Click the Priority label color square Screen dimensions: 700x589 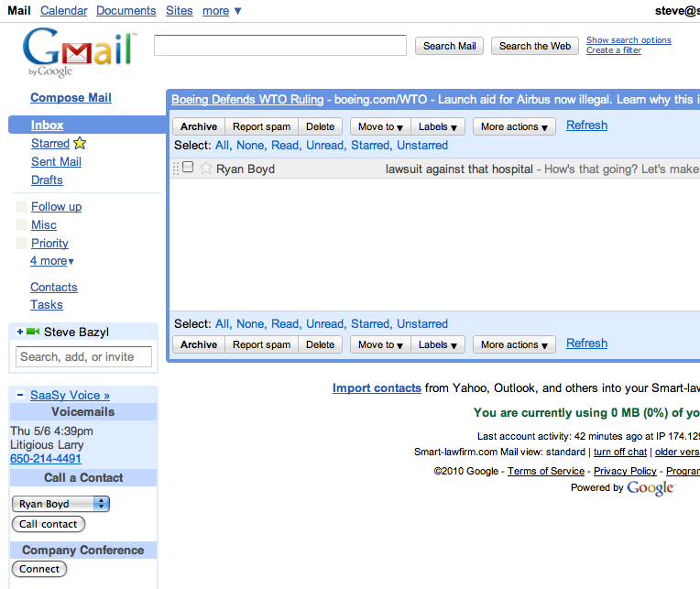click(21, 243)
